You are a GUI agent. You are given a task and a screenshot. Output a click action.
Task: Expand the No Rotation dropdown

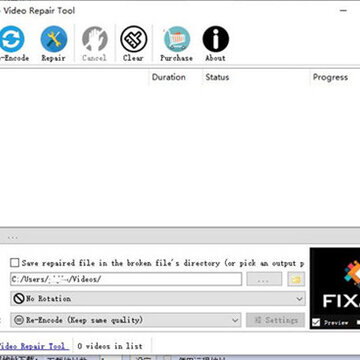[158, 299]
